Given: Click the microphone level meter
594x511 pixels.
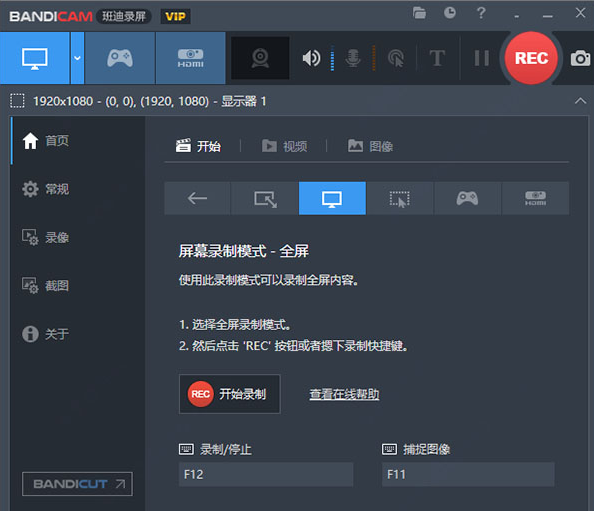Looking at the screenshot, I should (x=374, y=58).
